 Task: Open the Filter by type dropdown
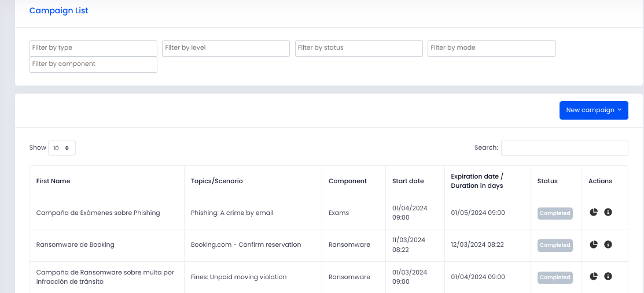pyautogui.click(x=93, y=48)
